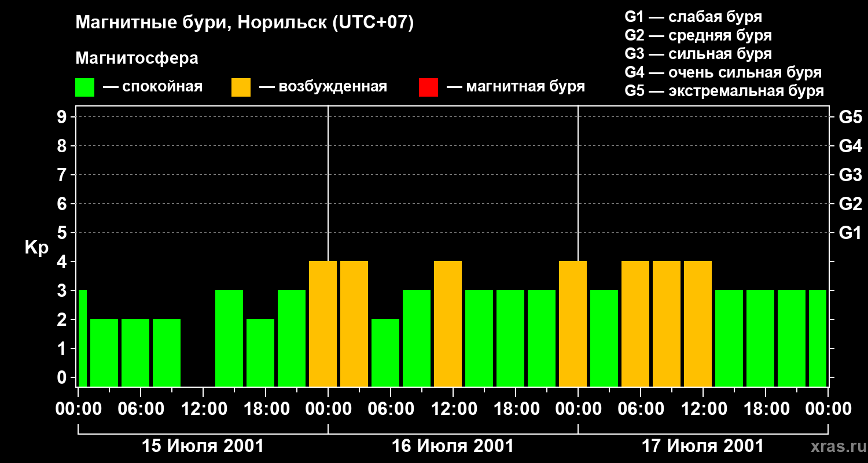Click the Kp axis value 4
The height and width of the screenshot is (463, 868).
62,262
